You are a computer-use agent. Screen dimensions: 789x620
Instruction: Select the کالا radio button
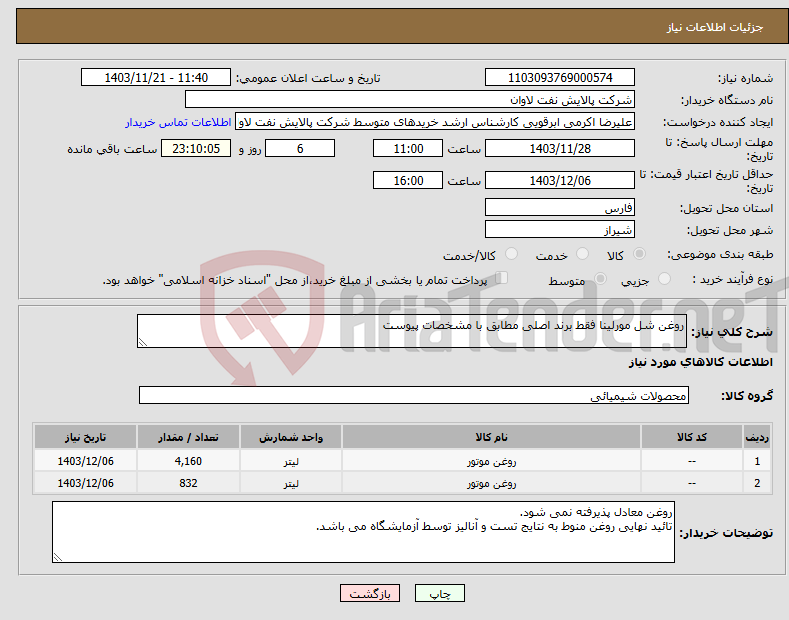point(639,254)
